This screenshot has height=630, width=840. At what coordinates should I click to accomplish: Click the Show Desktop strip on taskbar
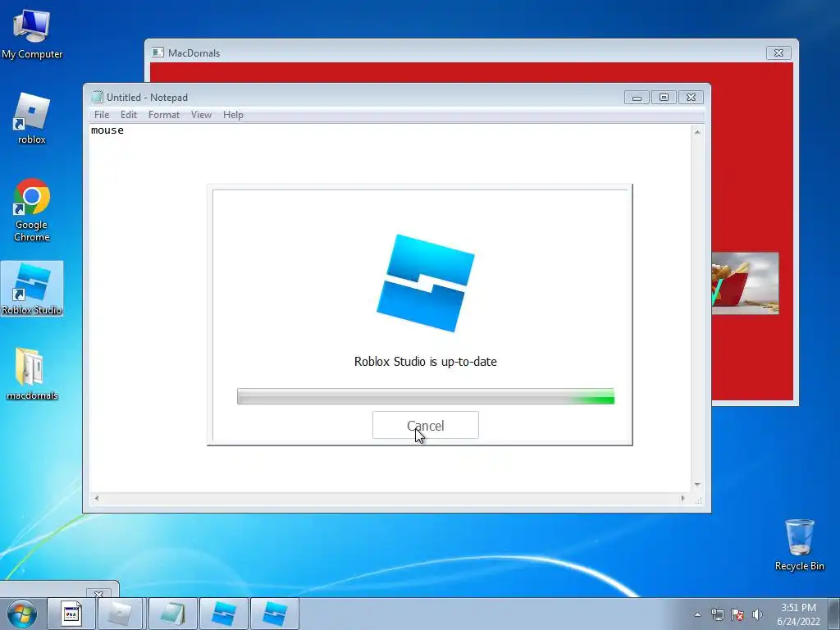click(835, 614)
